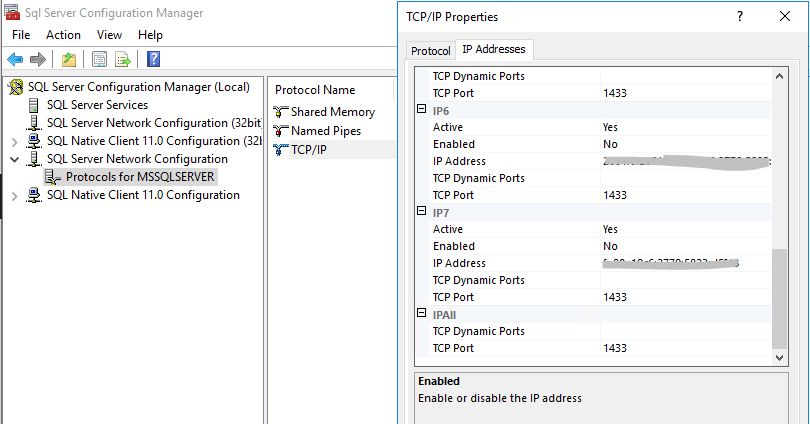Click the TCP/IP protocol icon
The image size is (810, 424).
tap(281, 150)
